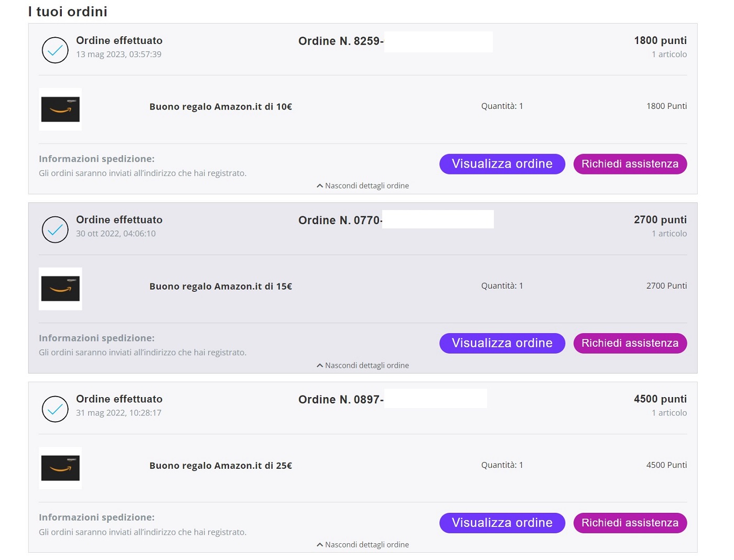Click the I tuoi ordini page heading

(68, 12)
